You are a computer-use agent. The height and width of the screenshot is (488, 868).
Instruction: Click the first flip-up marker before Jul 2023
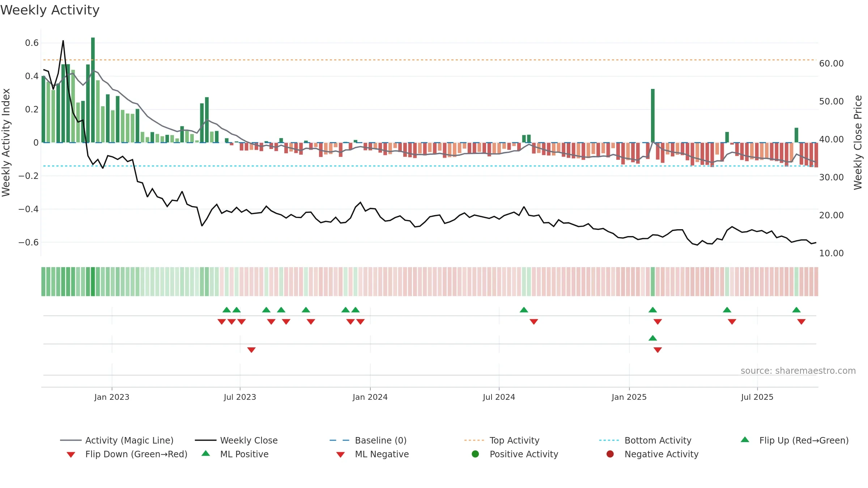(227, 310)
